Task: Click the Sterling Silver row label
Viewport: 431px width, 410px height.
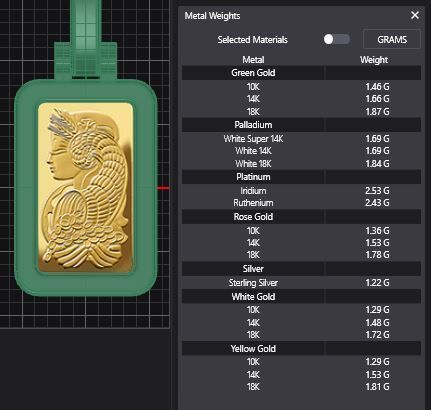Action: [x=253, y=283]
